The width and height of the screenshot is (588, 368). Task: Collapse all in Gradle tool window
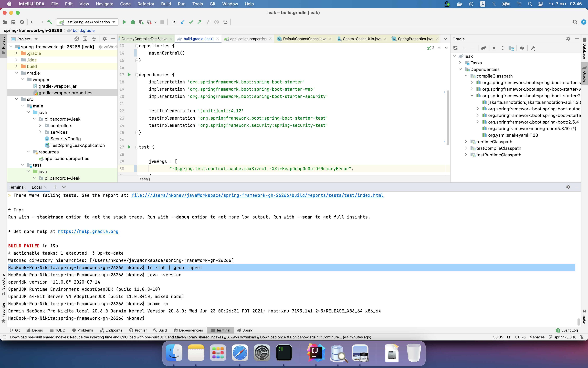503,48
